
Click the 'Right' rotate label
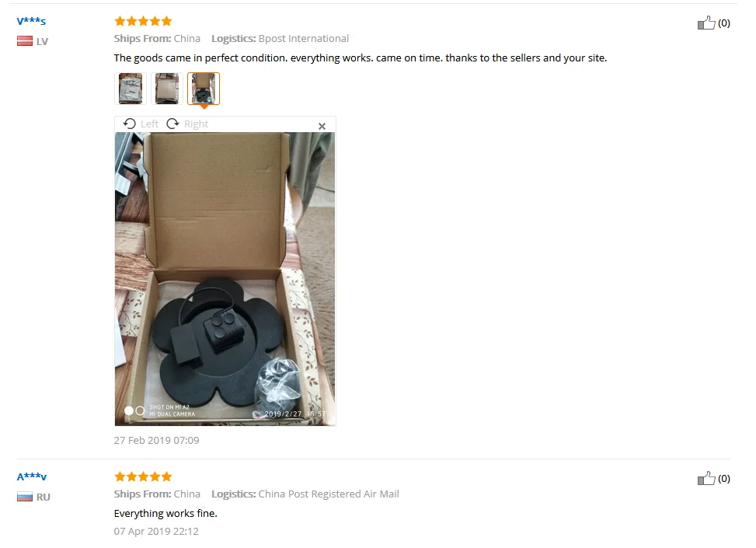coord(197,124)
